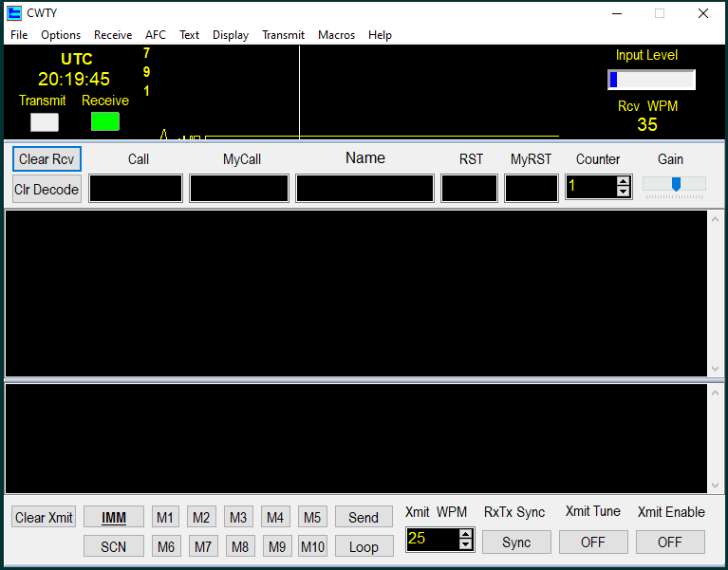Increase the Counter value with up arrow
728x570 pixels.
[624, 181]
